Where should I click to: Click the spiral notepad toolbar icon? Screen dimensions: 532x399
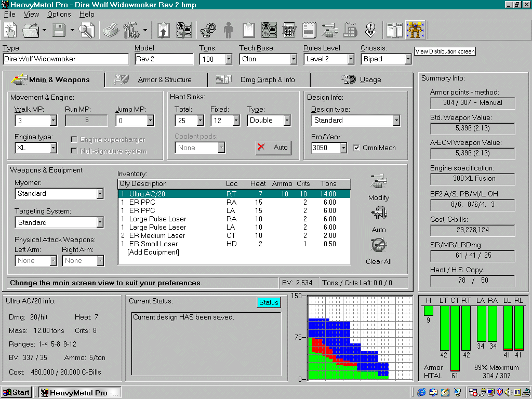(310, 30)
